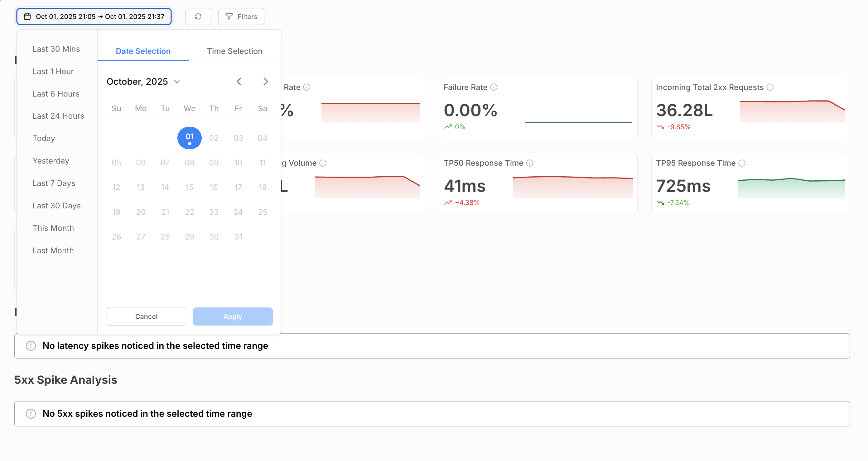
Task: Click info icon next to TP50 Response Time
Action: coord(529,163)
